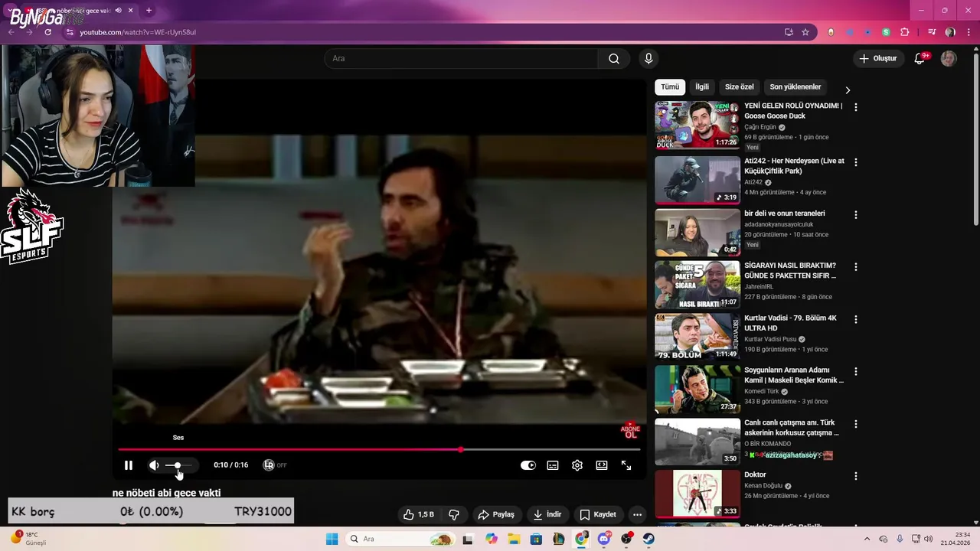The height and width of the screenshot is (551, 980).
Task: Select the İlgili filter chip
Action: [702, 87]
